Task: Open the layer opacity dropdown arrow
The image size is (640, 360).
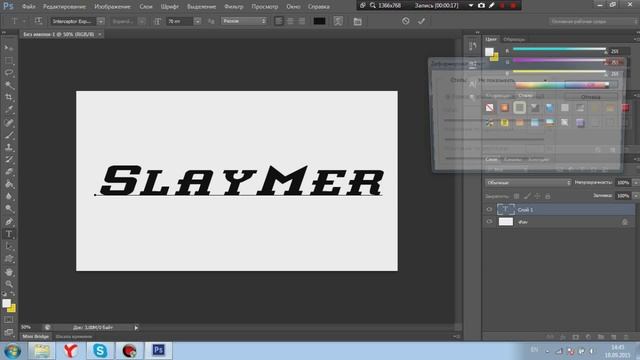Action: [x=635, y=182]
